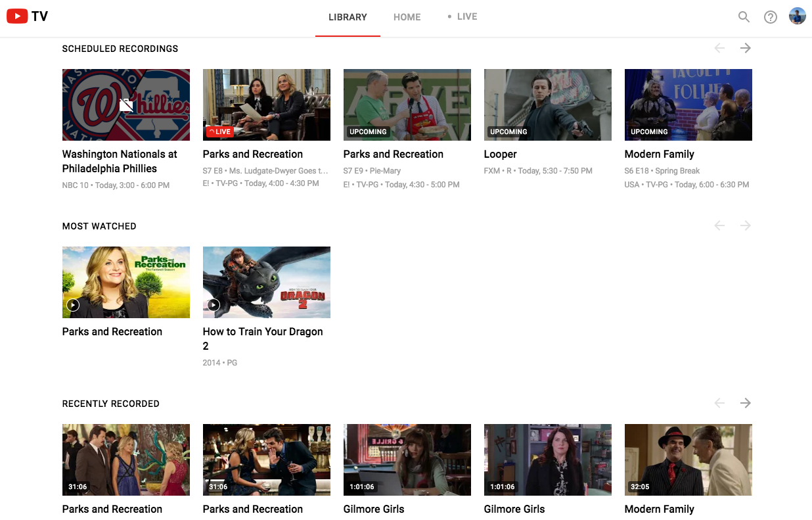Open recorded Modern Family 32:05 thumbnail
The height and width of the screenshot is (520, 812).
point(688,460)
